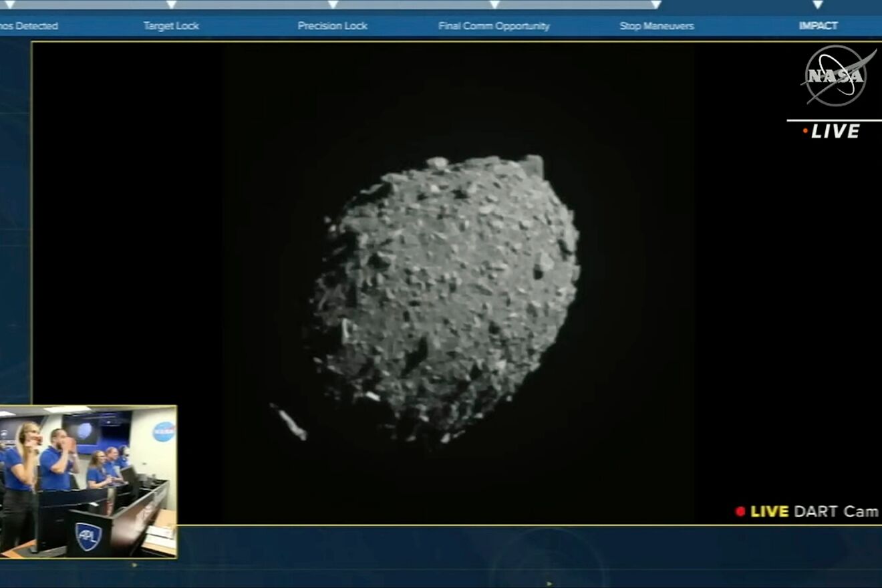The height and width of the screenshot is (588, 882).
Task: Expand the Precision Lock stage details
Action: pyautogui.click(x=332, y=25)
